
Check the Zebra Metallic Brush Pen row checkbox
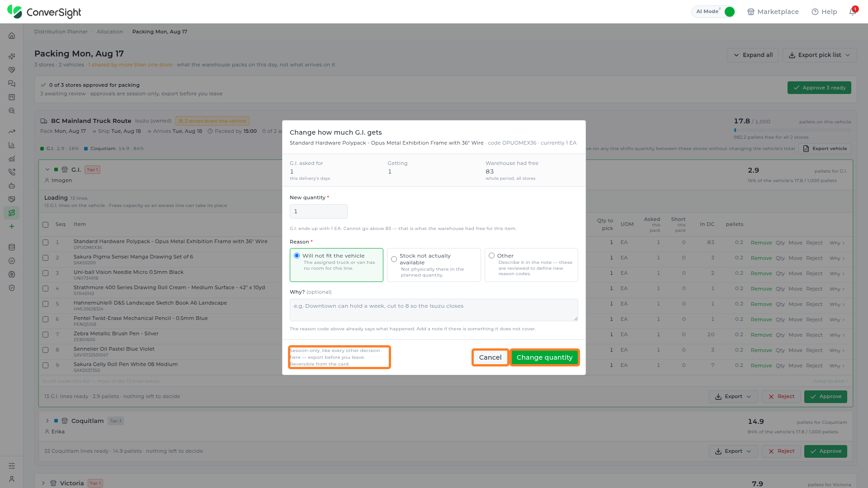45,335
